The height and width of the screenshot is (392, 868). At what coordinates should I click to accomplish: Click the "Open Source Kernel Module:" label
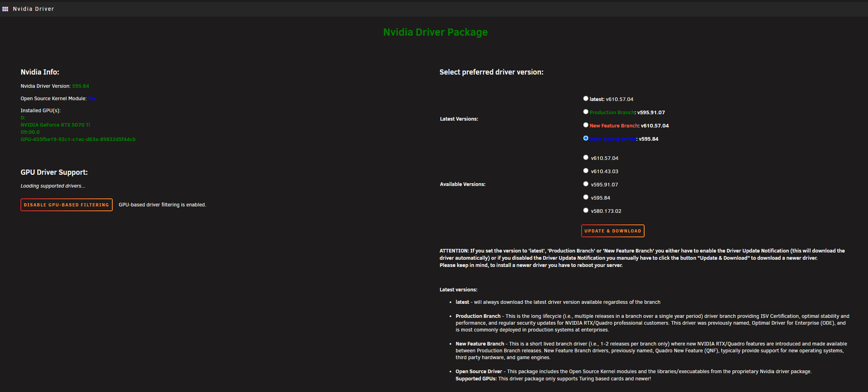coord(54,99)
